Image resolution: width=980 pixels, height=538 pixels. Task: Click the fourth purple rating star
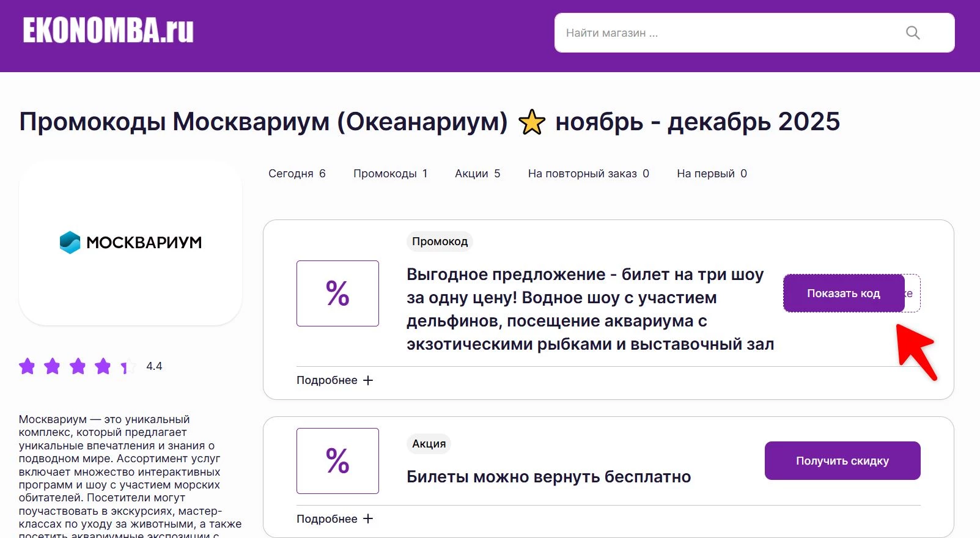click(x=103, y=367)
